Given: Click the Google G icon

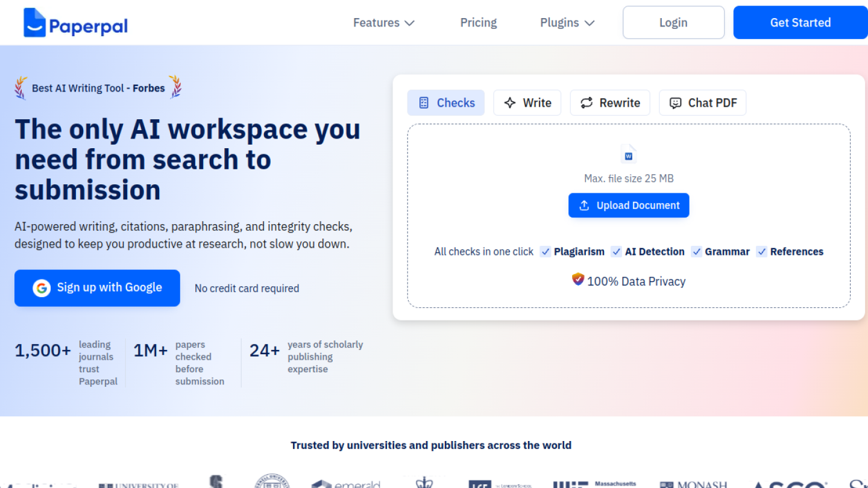Looking at the screenshot, I should click(x=42, y=288).
